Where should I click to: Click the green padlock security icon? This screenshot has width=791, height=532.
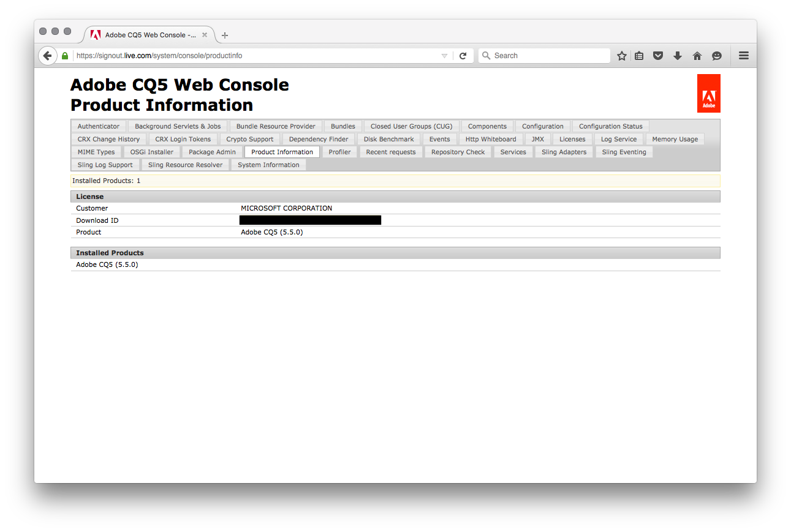click(65, 56)
